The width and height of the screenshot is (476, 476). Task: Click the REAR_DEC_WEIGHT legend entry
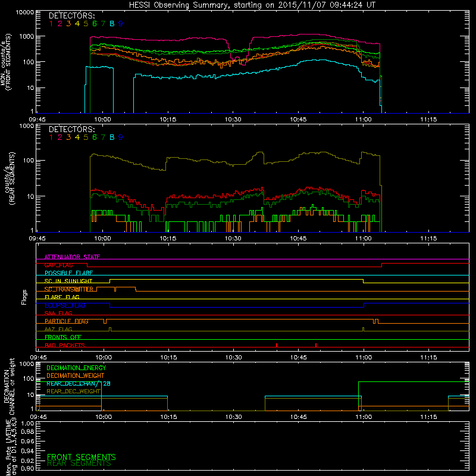coord(73,392)
